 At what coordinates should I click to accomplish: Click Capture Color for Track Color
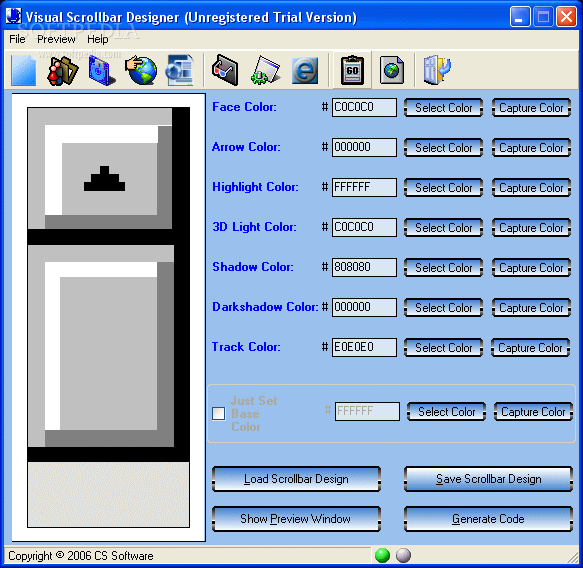click(x=530, y=348)
